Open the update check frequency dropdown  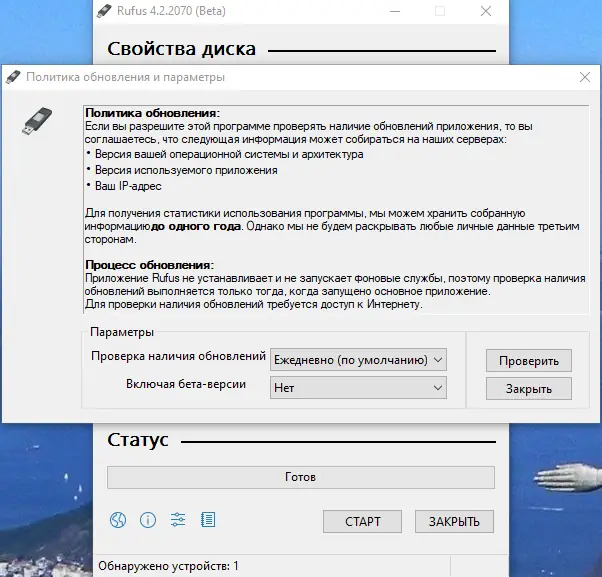358,360
